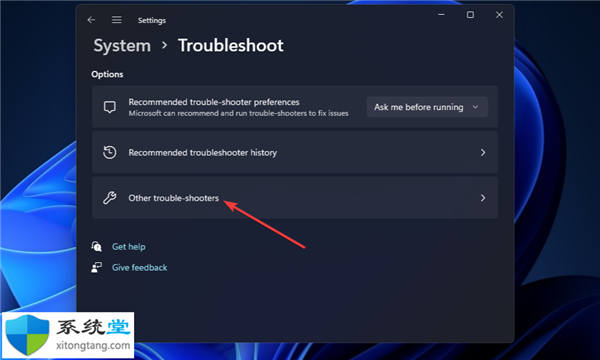Screen dimensions: 600x360
Task: Click Options section heading
Action: [x=107, y=74]
